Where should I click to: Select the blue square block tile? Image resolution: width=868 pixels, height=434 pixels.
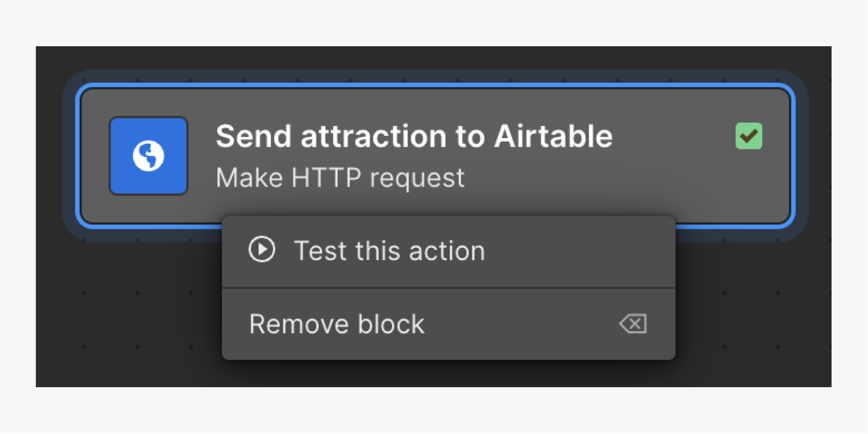pos(149,156)
